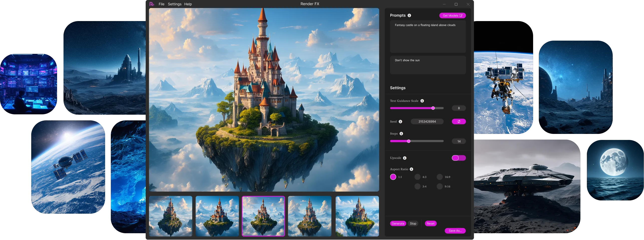Image resolution: width=644 pixels, height=240 pixels.
Task: Click the Steps info icon
Action: click(401, 134)
